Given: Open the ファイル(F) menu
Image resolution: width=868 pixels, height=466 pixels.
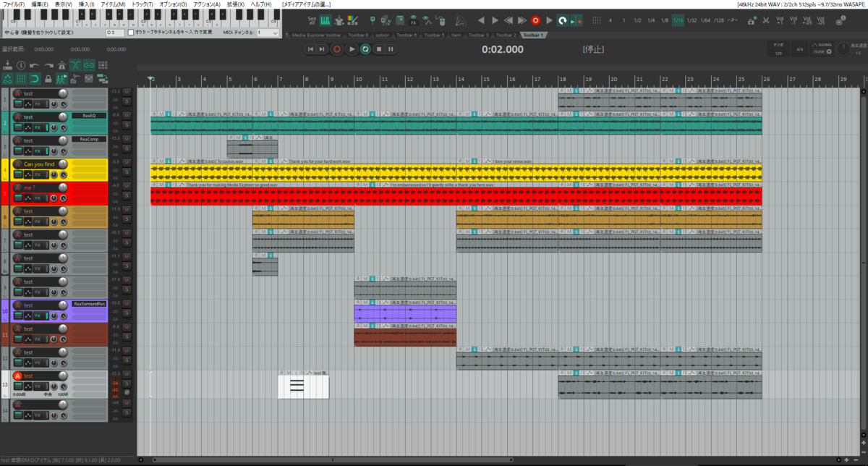Looking at the screenshot, I should (x=13, y=4).
